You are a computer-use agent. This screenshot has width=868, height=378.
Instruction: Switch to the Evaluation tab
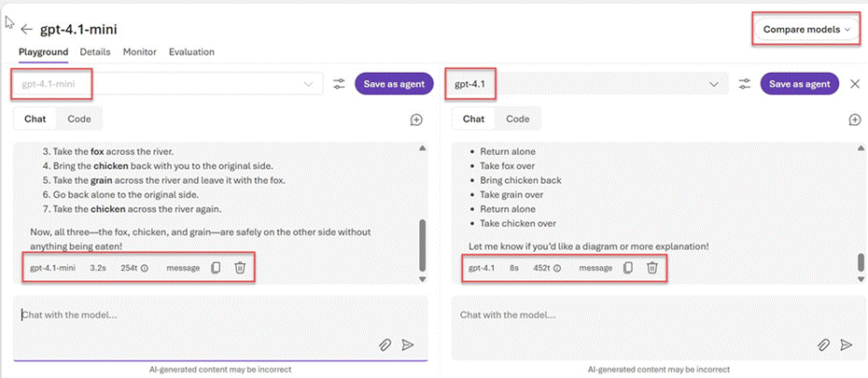[x=191, y=52]
